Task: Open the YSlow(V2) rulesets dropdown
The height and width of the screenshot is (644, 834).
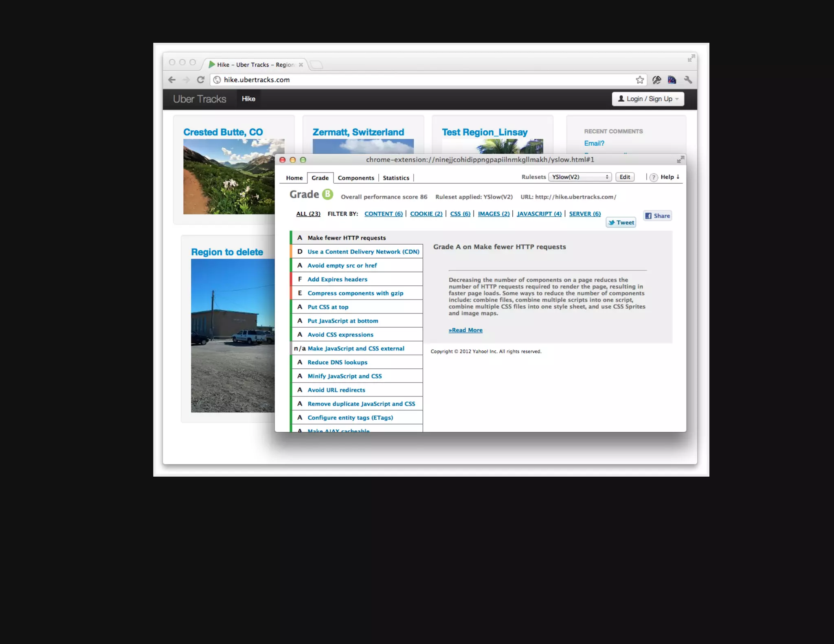Action: pyautogui.click(x=580, y=177)
